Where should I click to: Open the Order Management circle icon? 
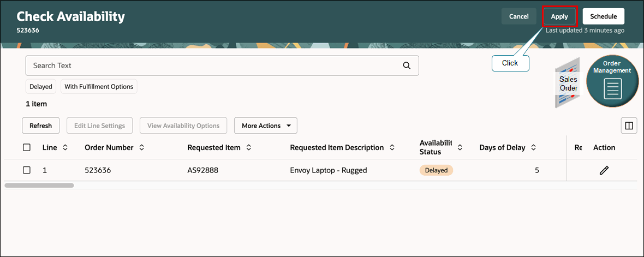[x=613, y=81]
